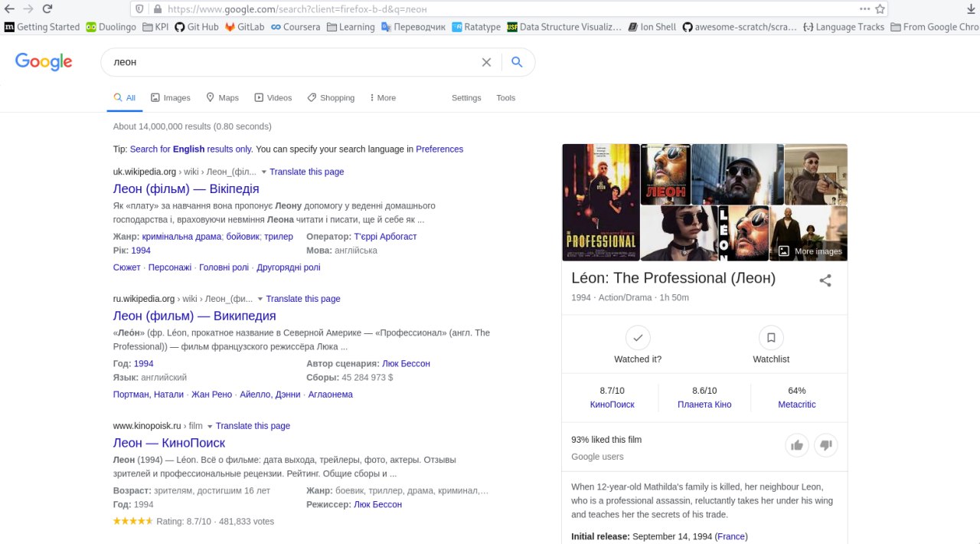This screenshot has height=544, width=980.
Task: Open Леон (фильм) — Википедия result
Action: [194, 316]
